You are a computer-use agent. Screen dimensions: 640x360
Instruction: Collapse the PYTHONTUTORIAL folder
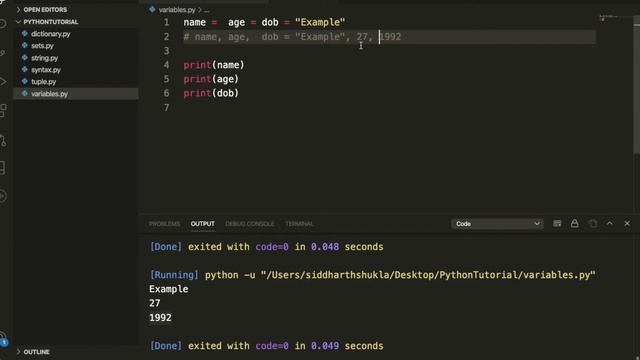(50, 22)
